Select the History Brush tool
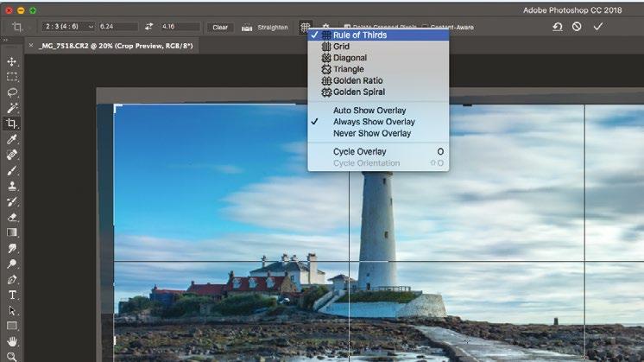The height and width of the screenshot is (362, 644). pyautogui.click(x=11, y=201)
